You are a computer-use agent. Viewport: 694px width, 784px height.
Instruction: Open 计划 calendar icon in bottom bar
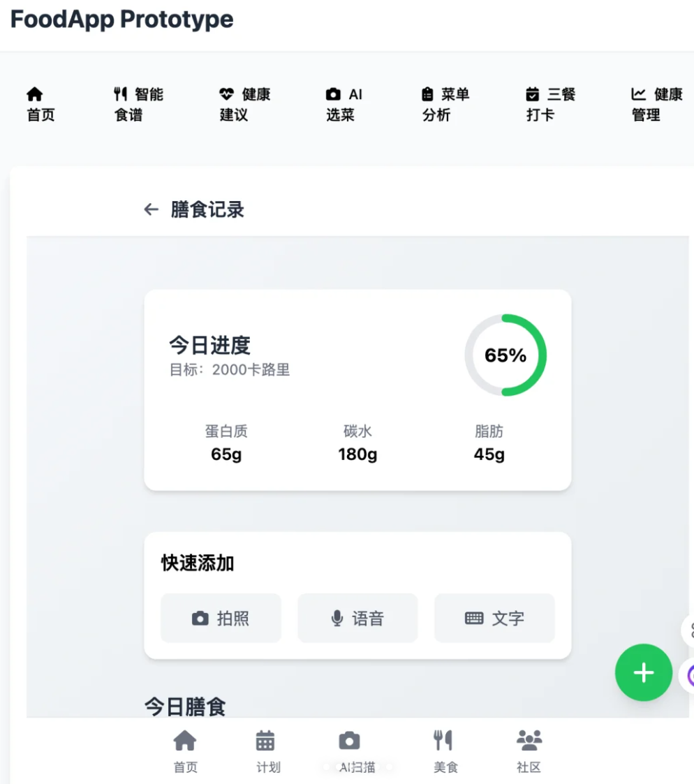[x=265, y=741]
